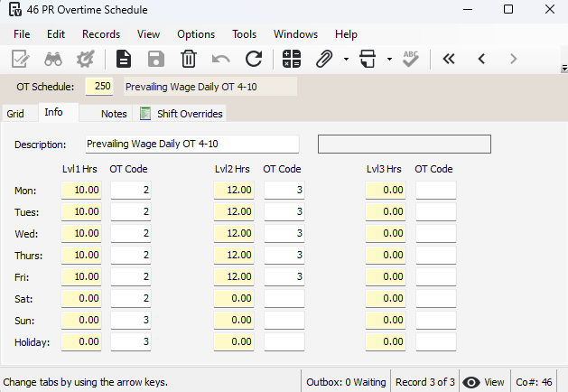Viewport: 568px width, 392px height.
Task: Click the Sun Lvl1 OT Code field
Action: click(x=131, y=321)
